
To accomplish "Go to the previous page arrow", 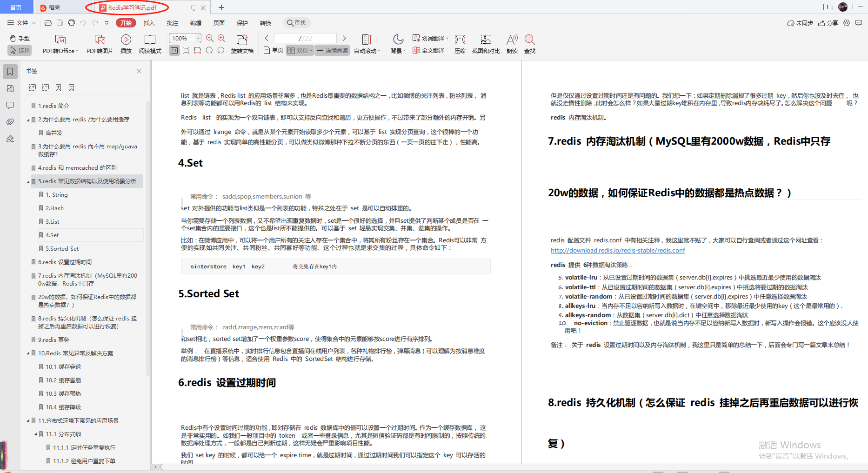I will (267, 39).
